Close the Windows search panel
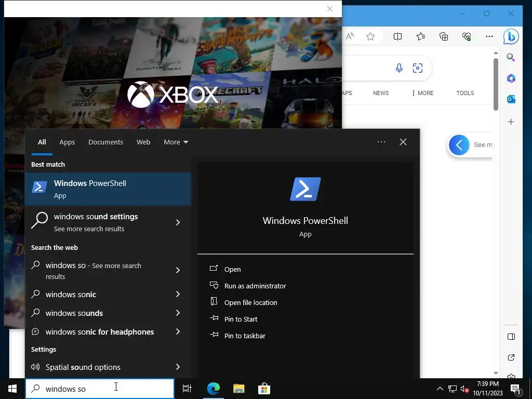This screenshot has width=532, height=399. point(403,142)
